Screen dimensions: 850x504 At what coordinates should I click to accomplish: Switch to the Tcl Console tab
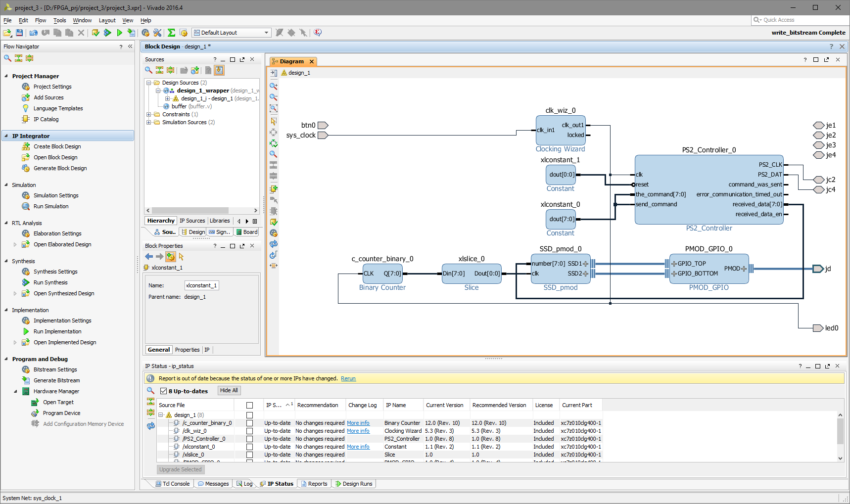[x=173, y=484]
